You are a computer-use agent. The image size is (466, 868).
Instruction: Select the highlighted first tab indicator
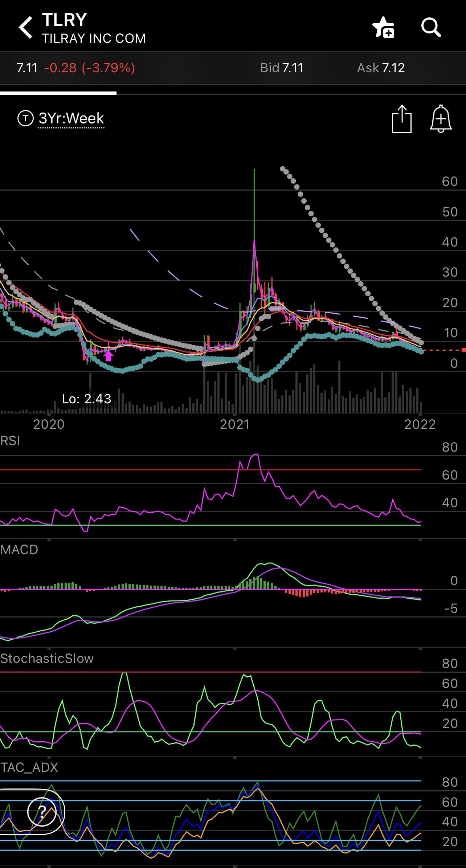(x=58, y=93)
